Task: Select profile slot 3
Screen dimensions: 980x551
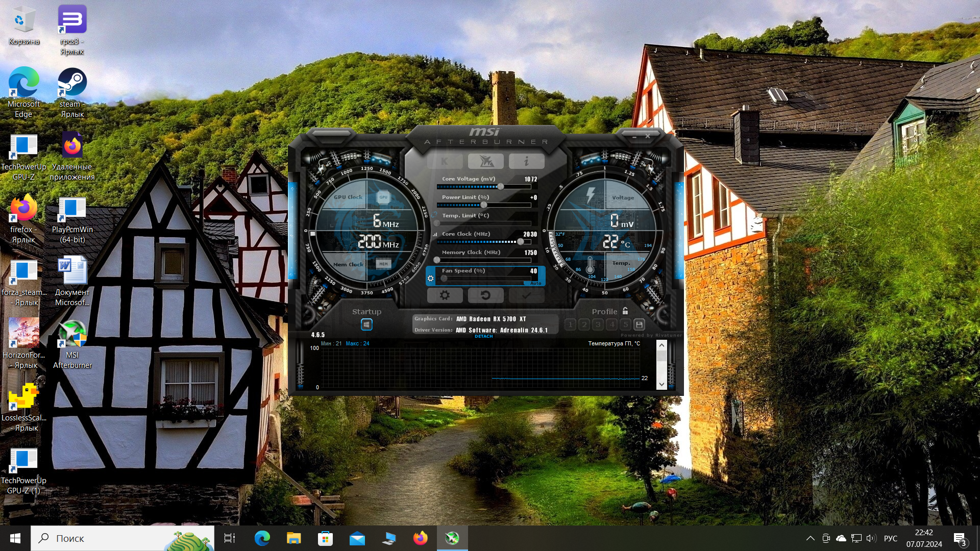Action: pos(598,324)
